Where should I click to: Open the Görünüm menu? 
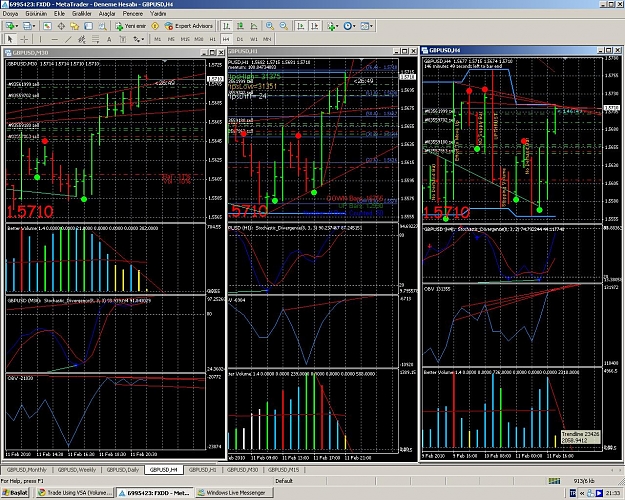click(x=36, y=14)
